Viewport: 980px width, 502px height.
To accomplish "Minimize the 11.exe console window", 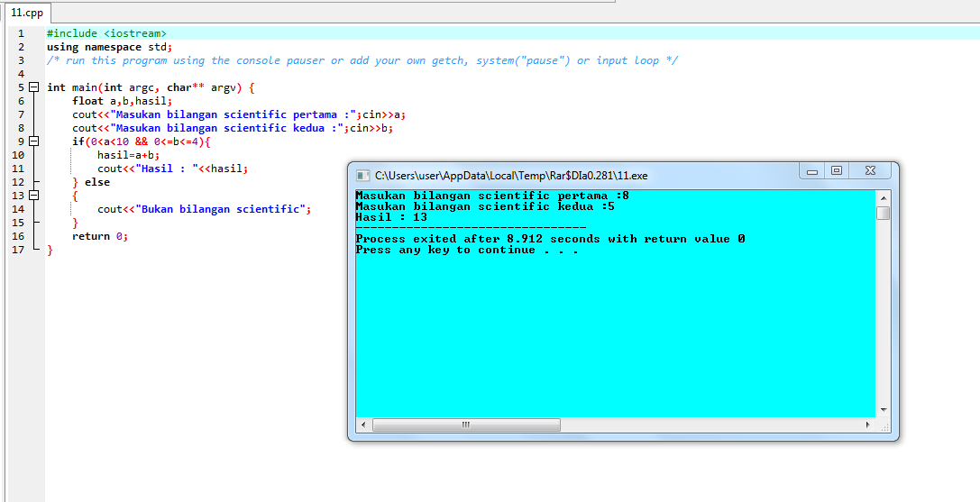I will (812, 170).
